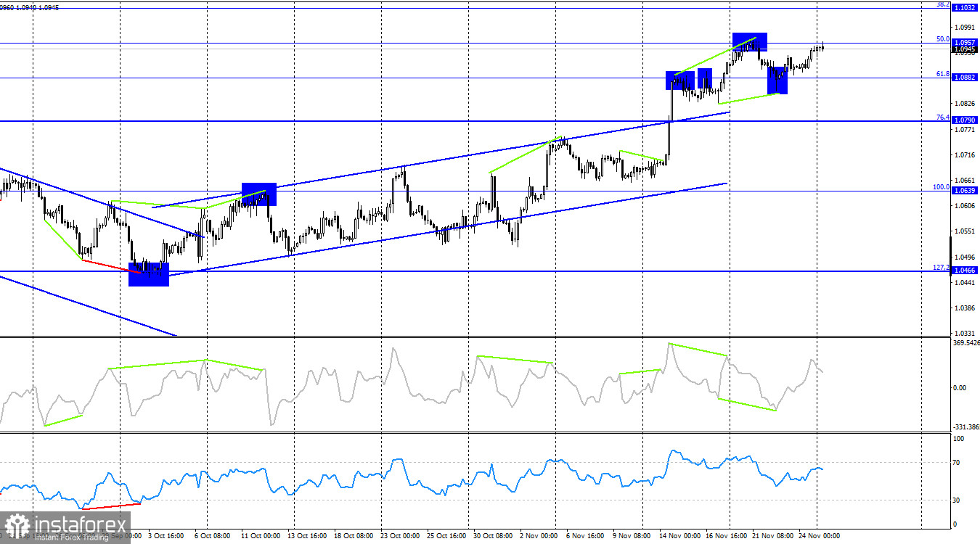Click the 25 Oct 16:00 date label
This screenshot has height=544, width=980.
[446, 536]
